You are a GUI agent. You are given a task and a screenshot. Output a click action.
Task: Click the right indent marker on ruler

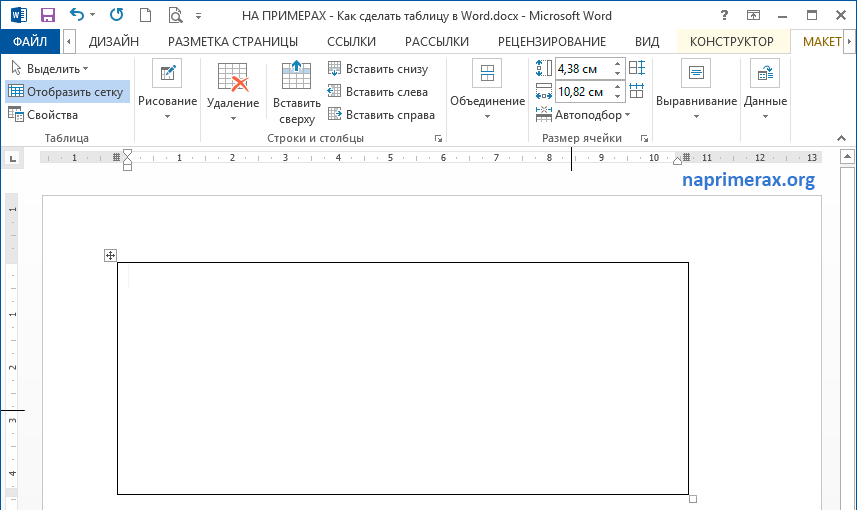click(677, 161)
